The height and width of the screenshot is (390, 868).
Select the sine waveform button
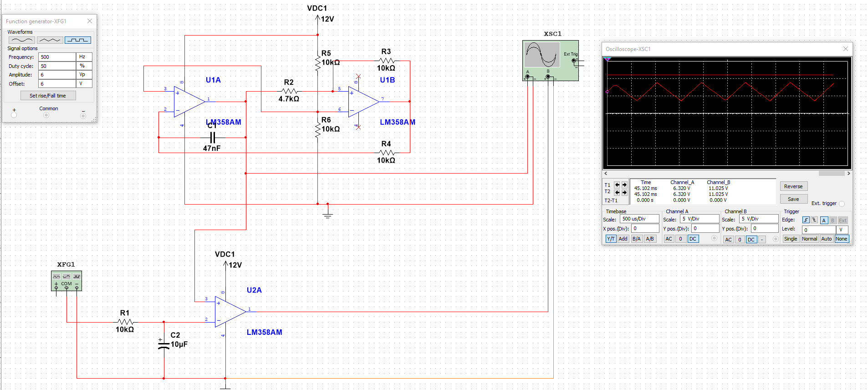(x=21, y=40)
